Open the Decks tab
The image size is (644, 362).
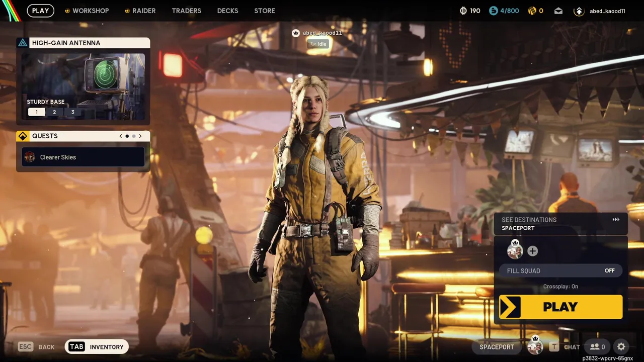[x=227, y=11]
